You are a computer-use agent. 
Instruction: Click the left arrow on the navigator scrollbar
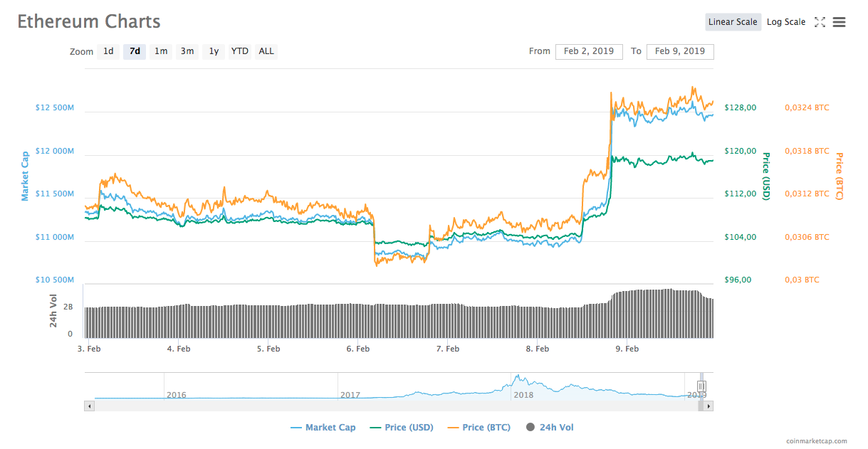pyautogui.click(x=88, y=406)
